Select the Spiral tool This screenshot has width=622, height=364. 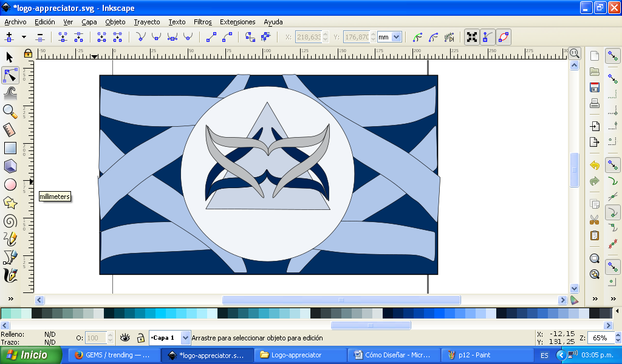click(x=10, y=221)
